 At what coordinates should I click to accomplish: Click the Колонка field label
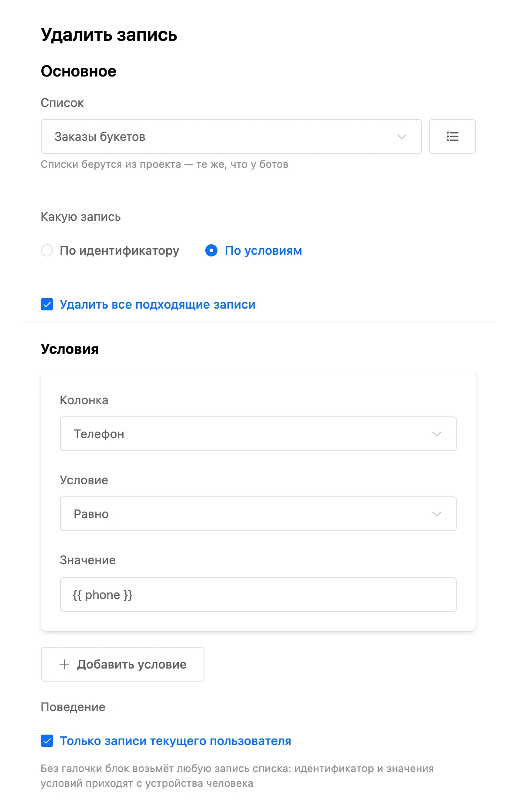84,400
